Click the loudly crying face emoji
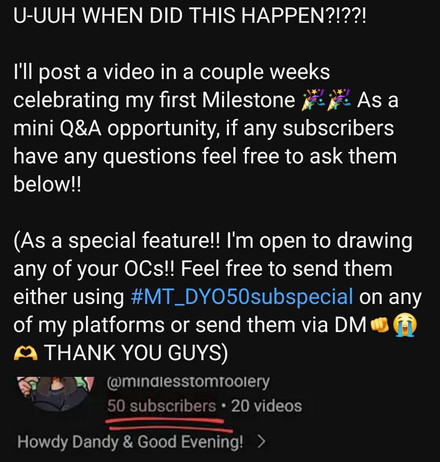440x462 pixels. coord(404,325)
